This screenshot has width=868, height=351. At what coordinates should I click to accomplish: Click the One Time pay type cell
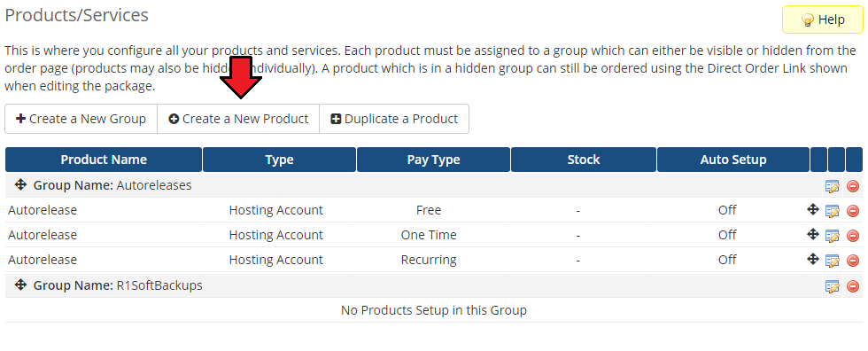(429, 235)
